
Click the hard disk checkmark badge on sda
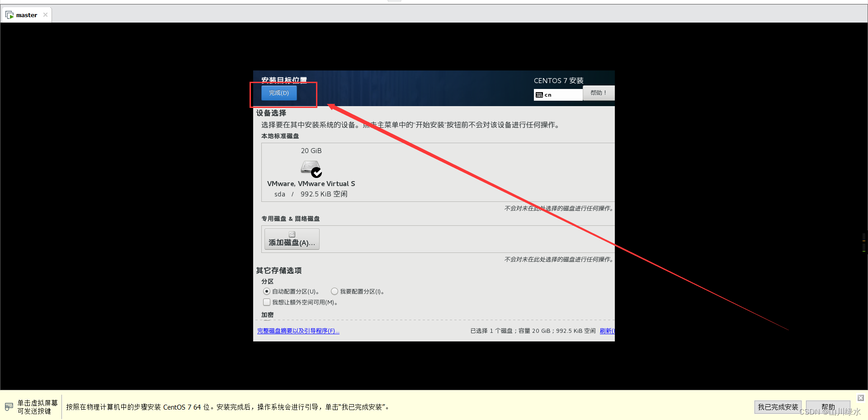316,172
